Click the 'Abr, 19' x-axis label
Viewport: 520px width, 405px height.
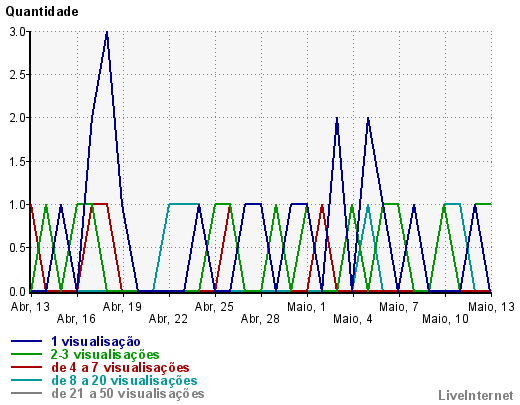pos(122,307)
